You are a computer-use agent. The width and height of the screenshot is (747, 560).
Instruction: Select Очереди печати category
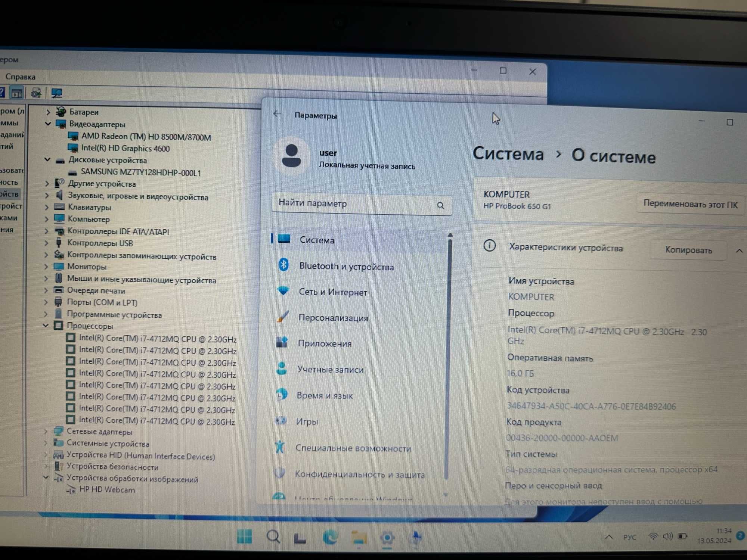pyautogui.click(x=96, y=290)
